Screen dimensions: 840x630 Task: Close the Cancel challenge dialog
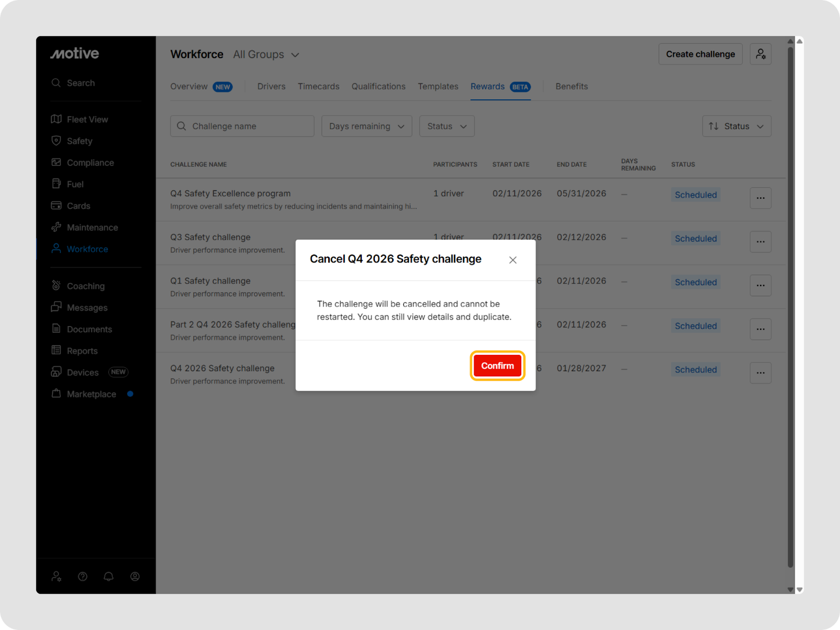coord(513,260)
